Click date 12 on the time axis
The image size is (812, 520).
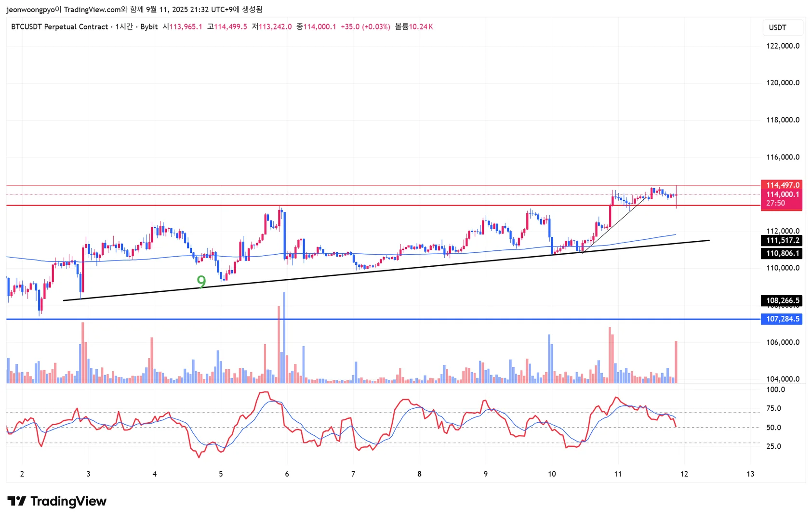pos(684,474)
